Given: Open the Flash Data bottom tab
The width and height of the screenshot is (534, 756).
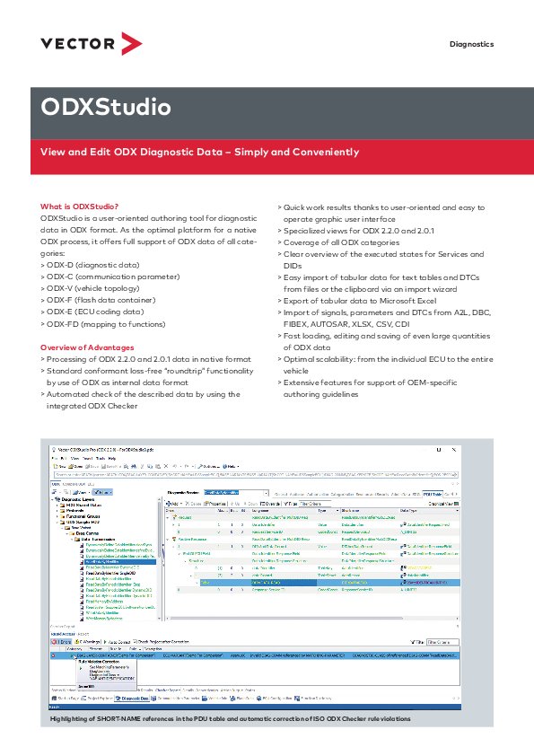Looking at the screenshot, I should pos(242,699).
